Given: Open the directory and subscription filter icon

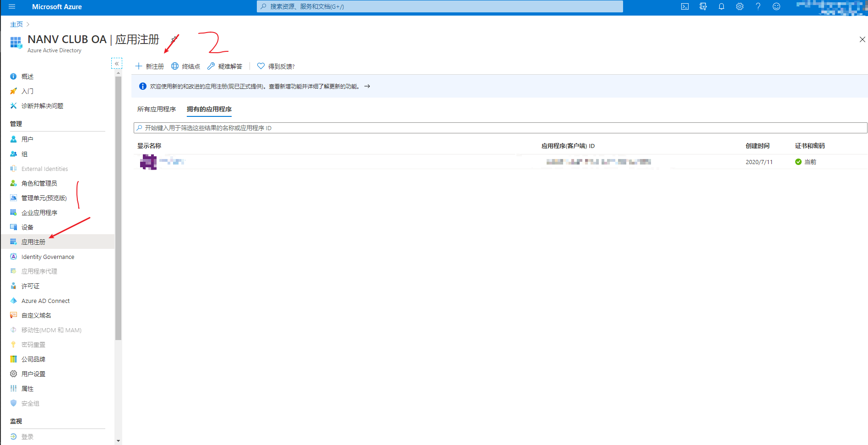Looking at the screenshot, I should 703,6.
